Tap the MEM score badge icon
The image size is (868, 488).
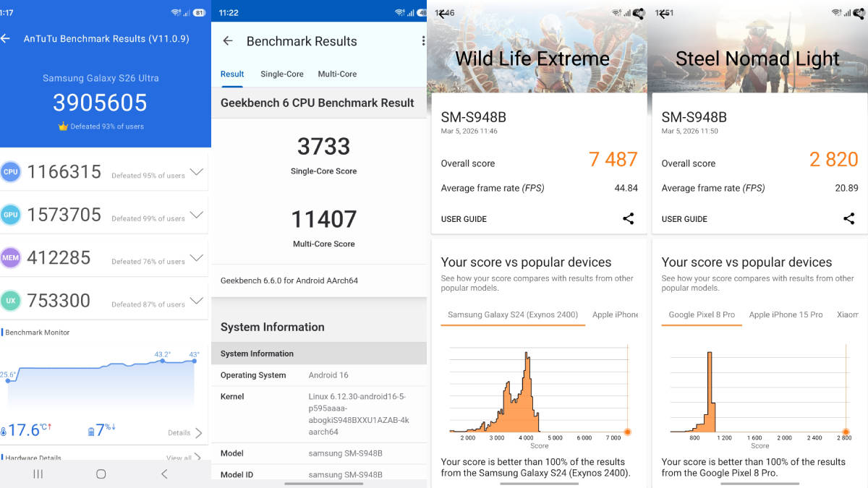coord(10,258)
